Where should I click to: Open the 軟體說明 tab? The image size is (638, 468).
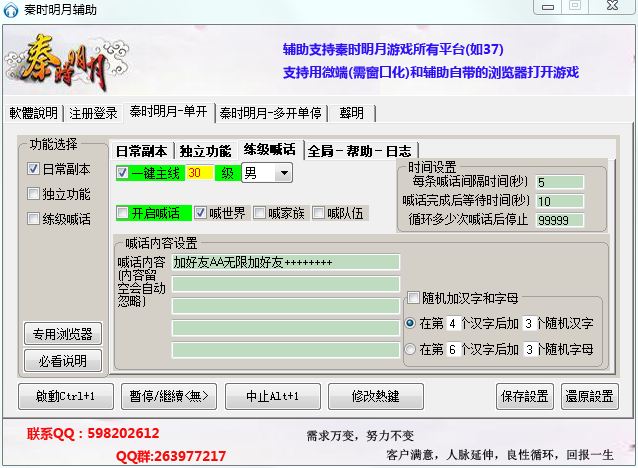(33, 113)
